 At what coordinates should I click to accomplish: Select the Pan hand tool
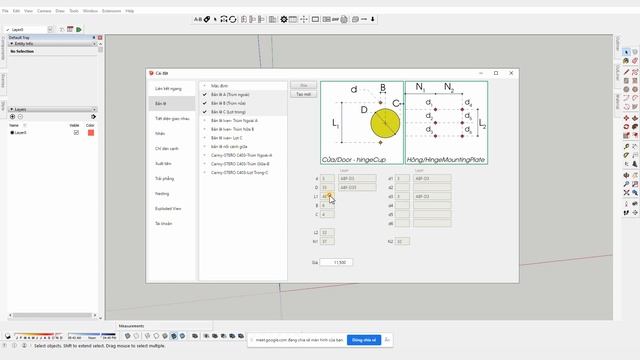pyautogui.click(x=635, y=175)
